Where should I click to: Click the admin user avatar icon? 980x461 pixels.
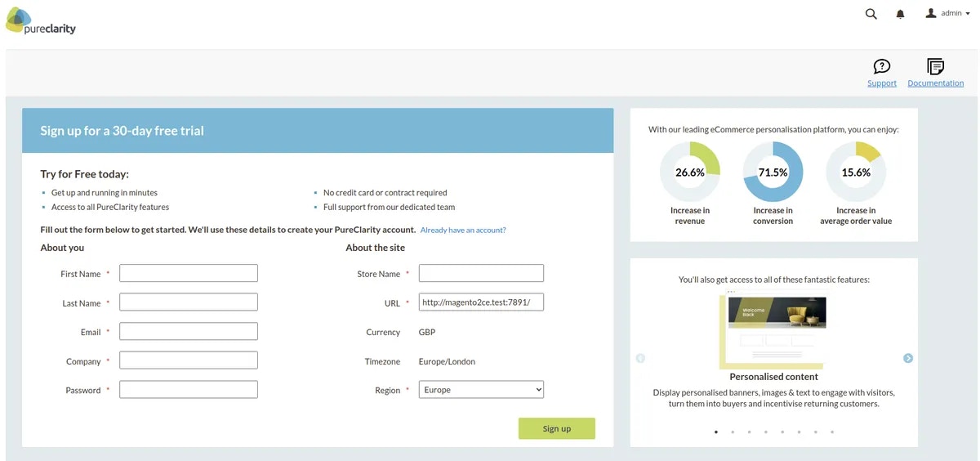pos(931,13)
